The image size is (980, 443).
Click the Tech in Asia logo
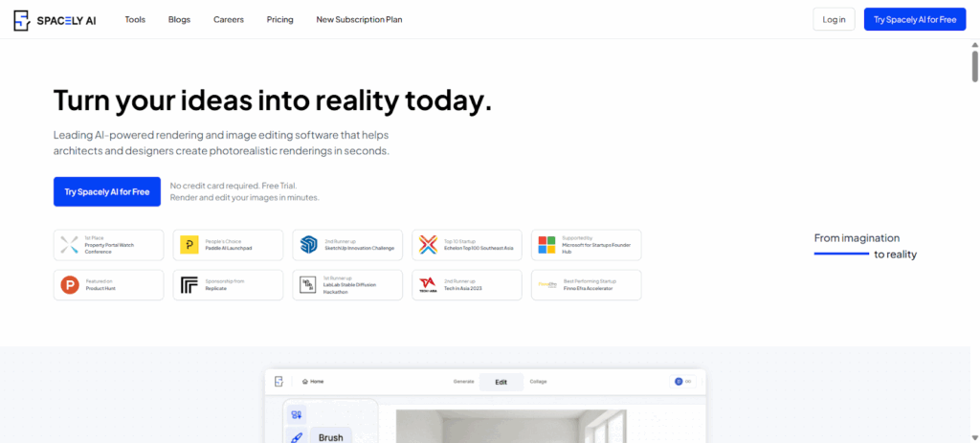428,284
